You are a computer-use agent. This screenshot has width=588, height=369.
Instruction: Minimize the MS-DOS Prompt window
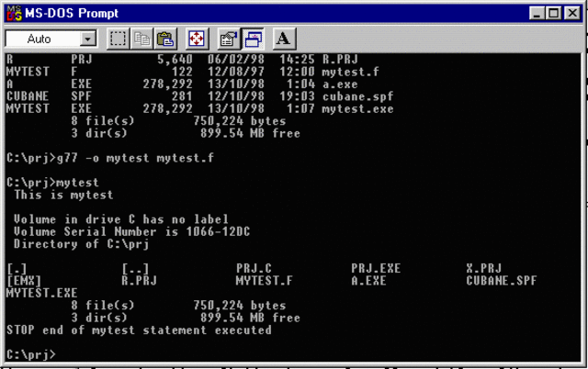click(x=537, y=14)
